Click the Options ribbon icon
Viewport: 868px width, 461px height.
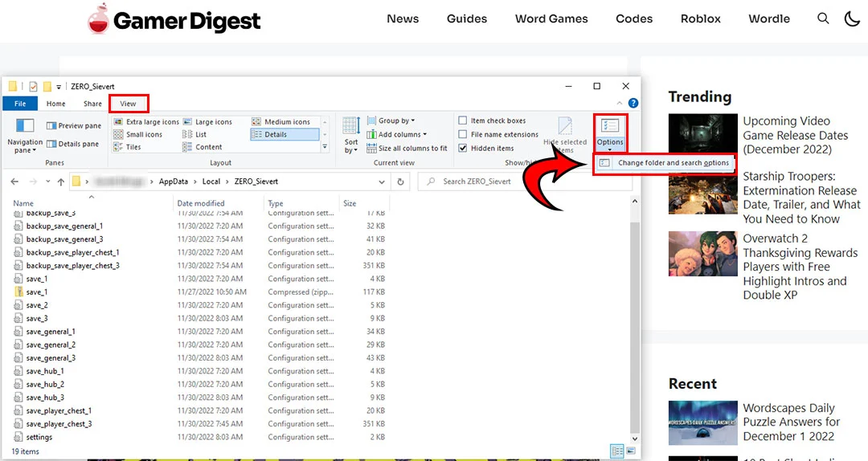pyautogui.click(x=610, y=127)
